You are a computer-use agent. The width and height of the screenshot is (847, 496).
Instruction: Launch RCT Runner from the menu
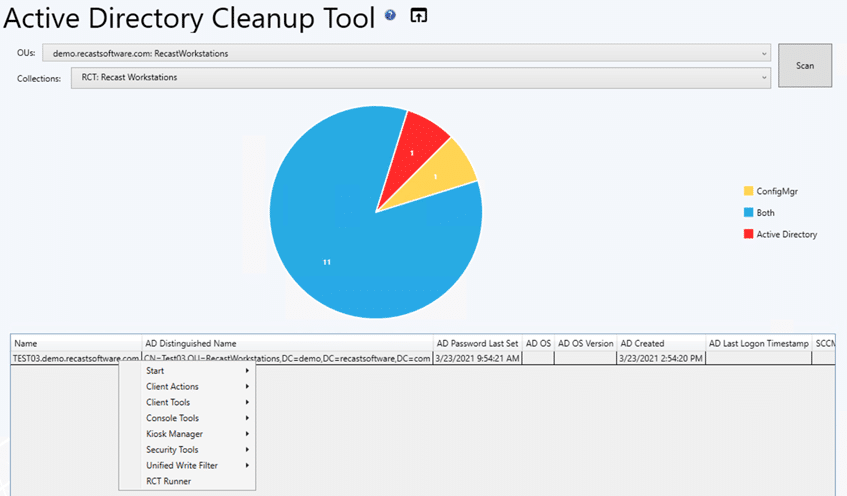(x=168, y=481)
